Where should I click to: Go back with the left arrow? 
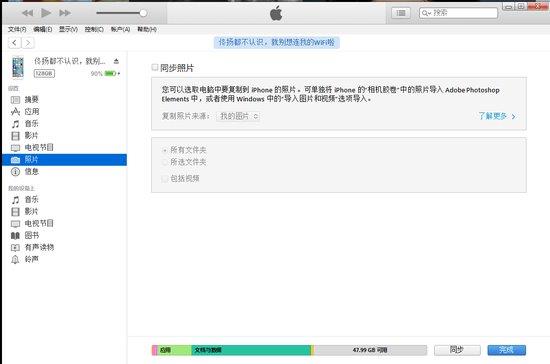[14, 43]
